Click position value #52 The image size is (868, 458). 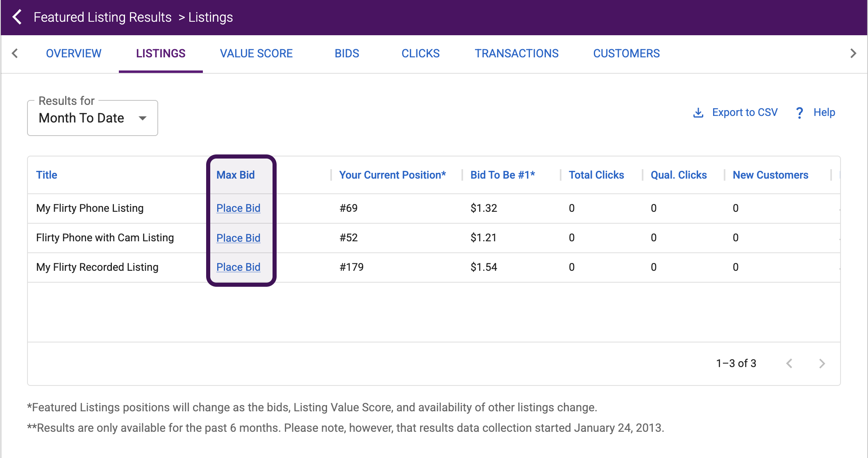[x=348, y=238]
